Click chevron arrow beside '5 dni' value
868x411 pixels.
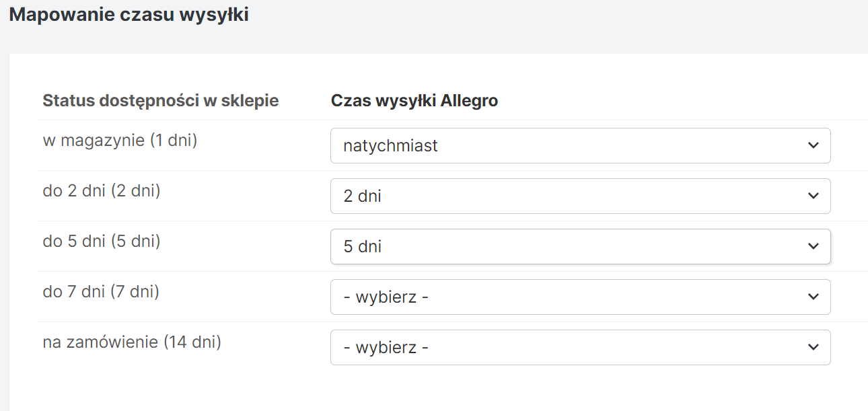(813, 246)
